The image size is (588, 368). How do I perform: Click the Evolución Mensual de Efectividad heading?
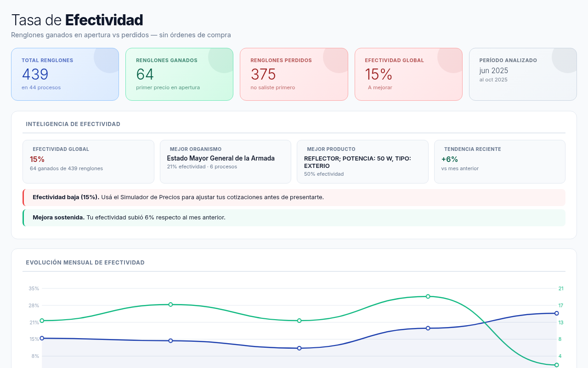point(85,263)
